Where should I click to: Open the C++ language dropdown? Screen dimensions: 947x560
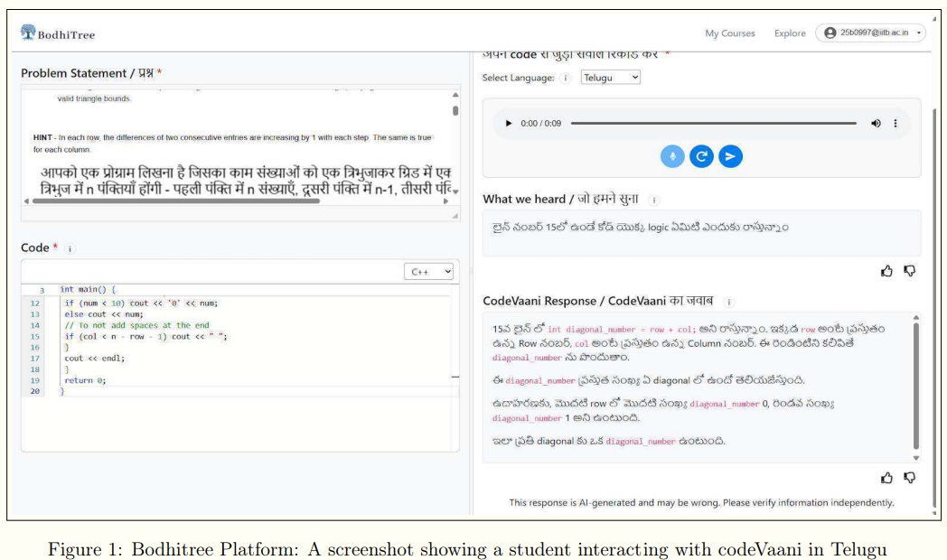(429, 272)
